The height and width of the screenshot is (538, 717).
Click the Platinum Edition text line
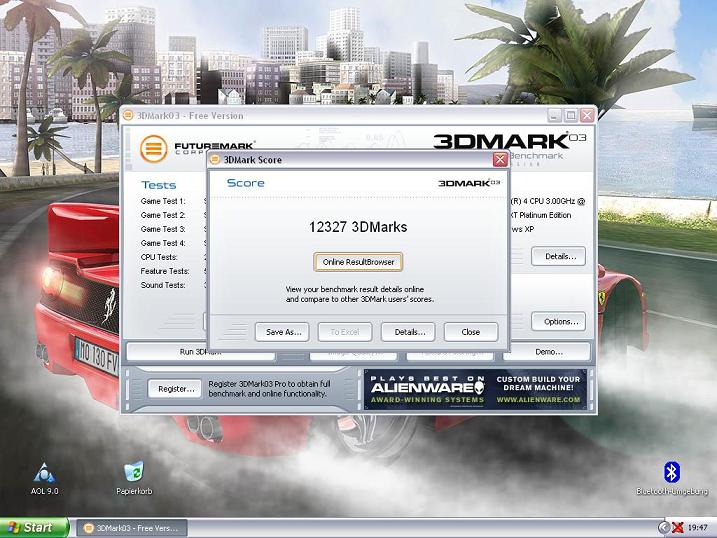click(540, 215)
